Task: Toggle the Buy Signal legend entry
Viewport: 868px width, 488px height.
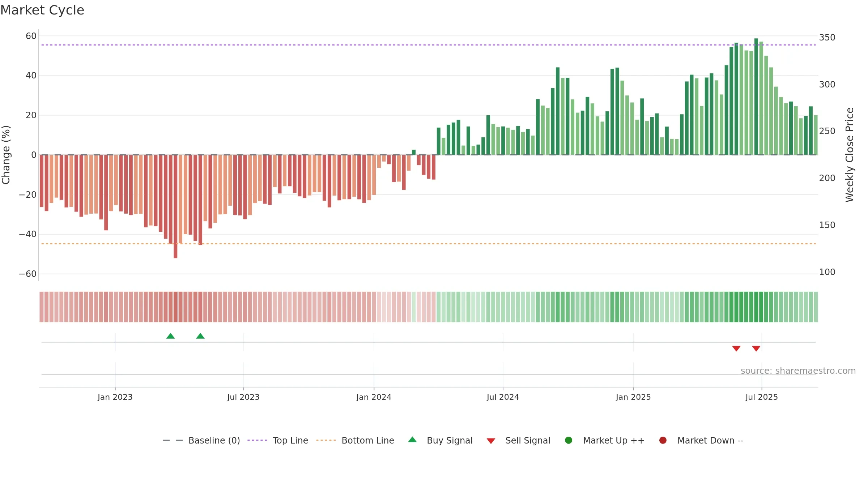Action: [x=440, y=440]
